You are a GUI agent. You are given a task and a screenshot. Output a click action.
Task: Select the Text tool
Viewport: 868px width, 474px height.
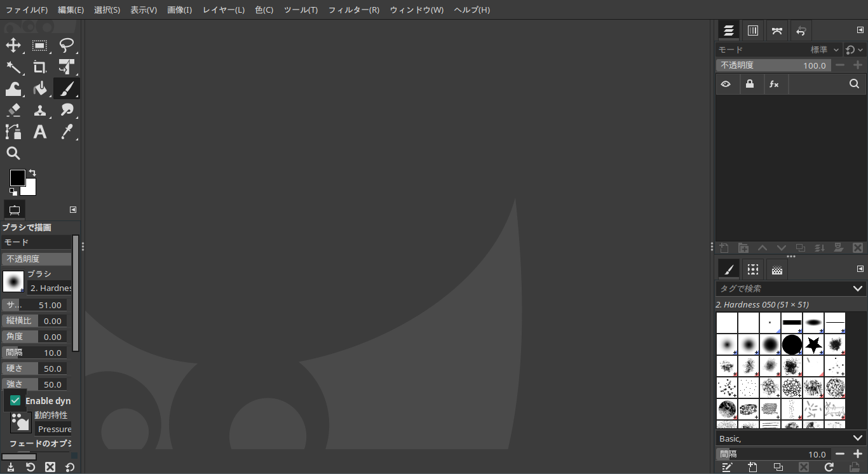[40, 132]
